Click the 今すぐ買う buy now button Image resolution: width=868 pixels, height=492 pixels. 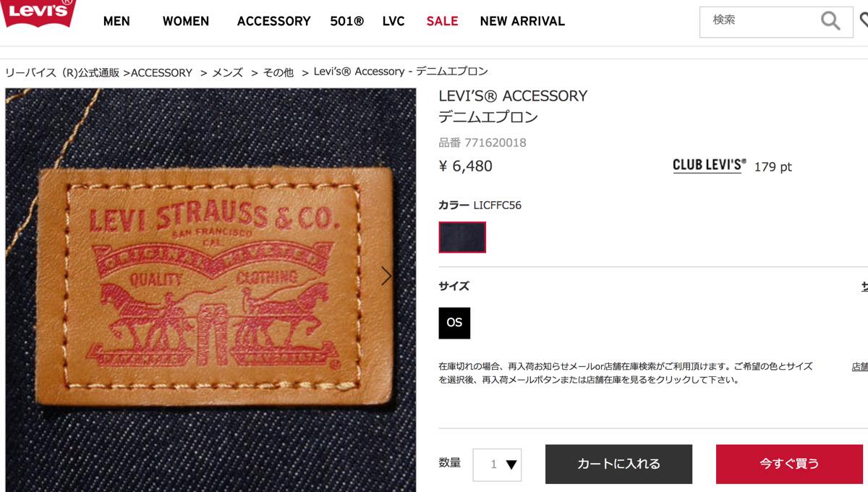click(x=789, y=464)
